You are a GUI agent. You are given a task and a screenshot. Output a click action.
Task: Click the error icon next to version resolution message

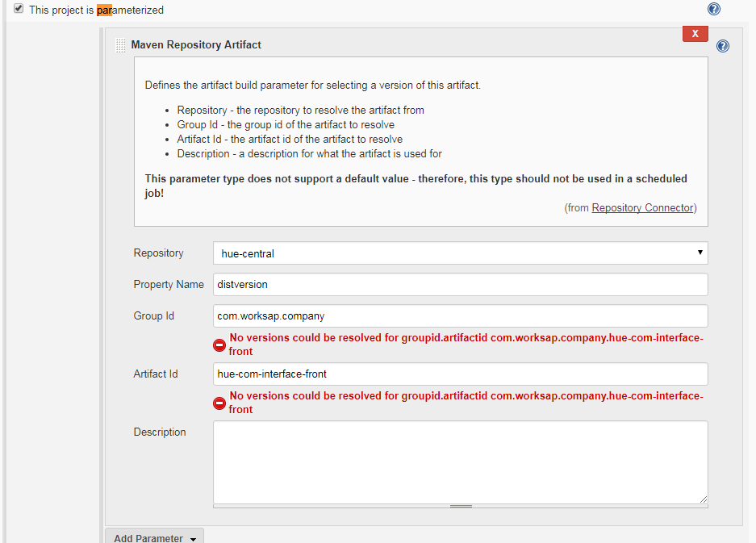[219, 345]
